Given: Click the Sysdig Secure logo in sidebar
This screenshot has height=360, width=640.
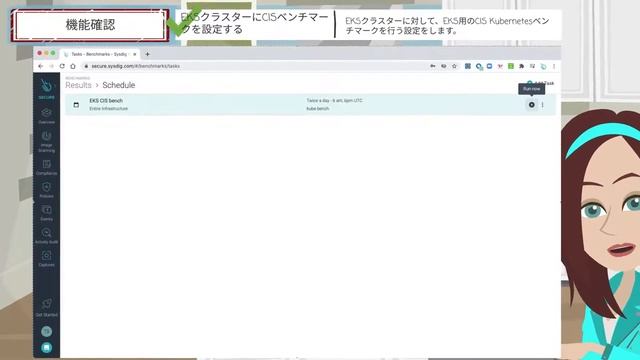Looking at the screenshot, I should (x=46, y=89).
